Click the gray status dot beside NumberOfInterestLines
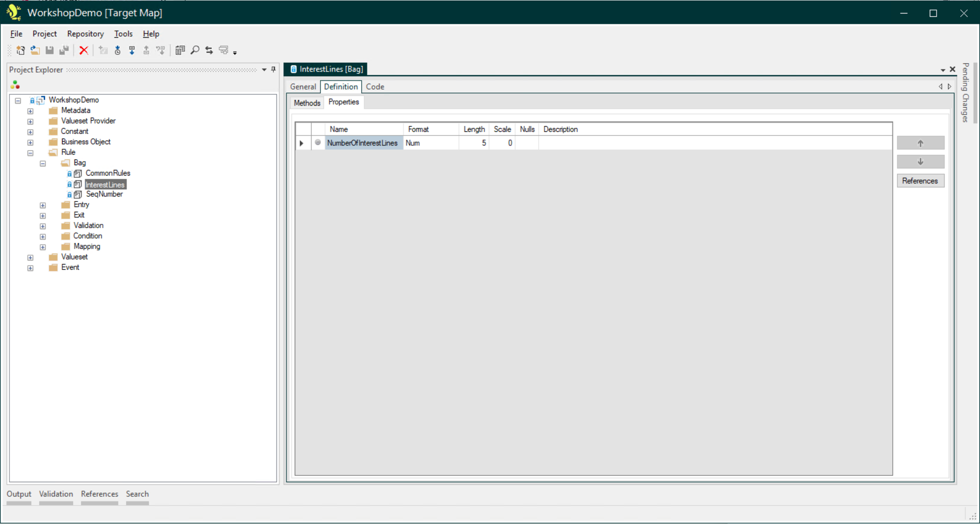The height and width of the screenshot is (524, 980). click(318, 143)
